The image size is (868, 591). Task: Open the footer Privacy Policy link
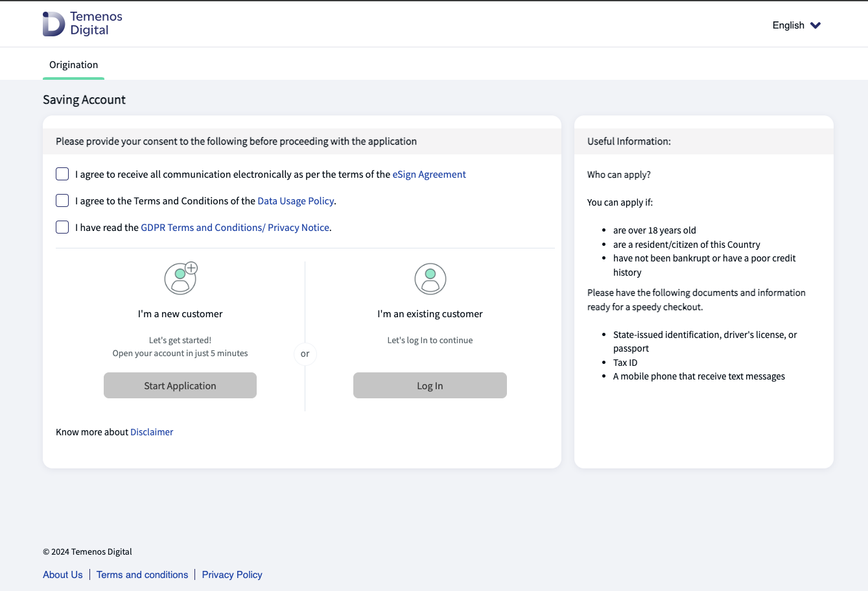click(232, 575)
